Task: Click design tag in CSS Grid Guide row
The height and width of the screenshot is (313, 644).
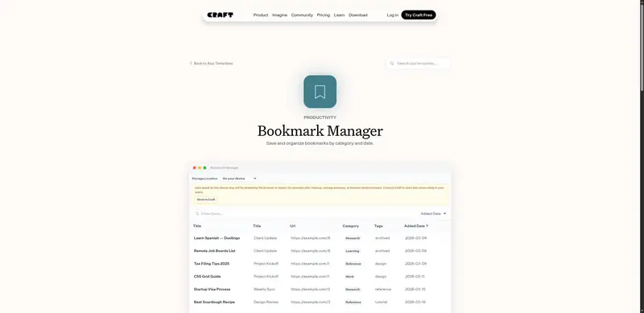Action: [380, 277]
